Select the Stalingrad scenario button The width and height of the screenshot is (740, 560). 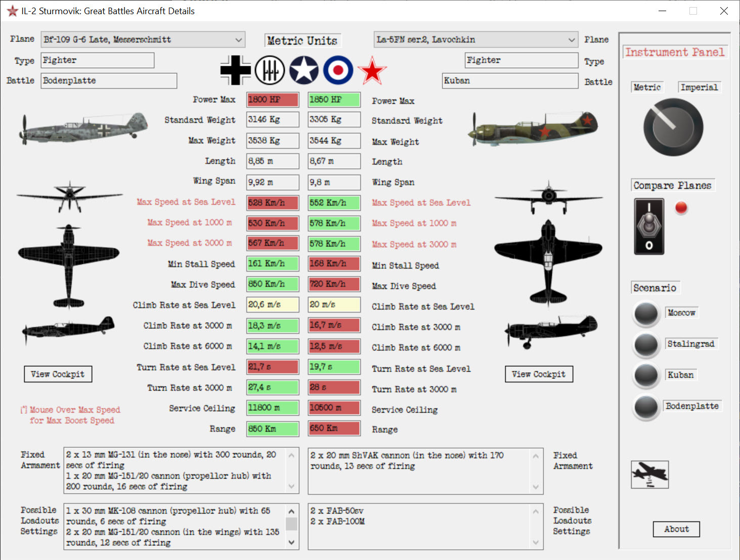coord(646,344)
